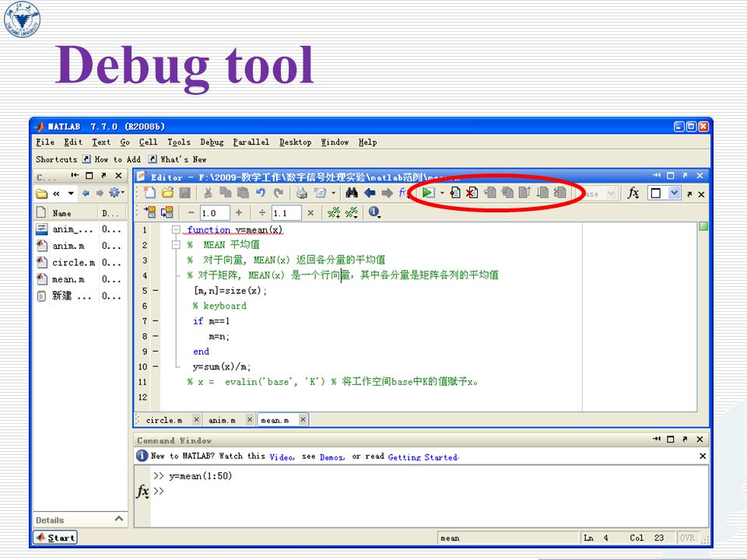This screenshot has height=560, width=747.
Task: Save the file with the floppy disk icon
Action: pos(185,193)
